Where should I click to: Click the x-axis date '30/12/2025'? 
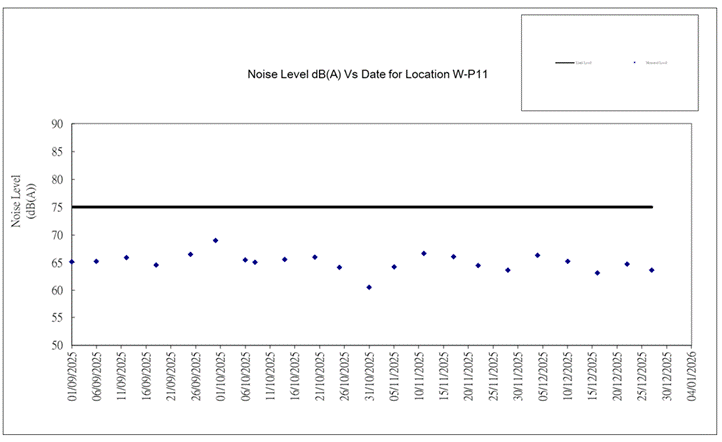667,376
